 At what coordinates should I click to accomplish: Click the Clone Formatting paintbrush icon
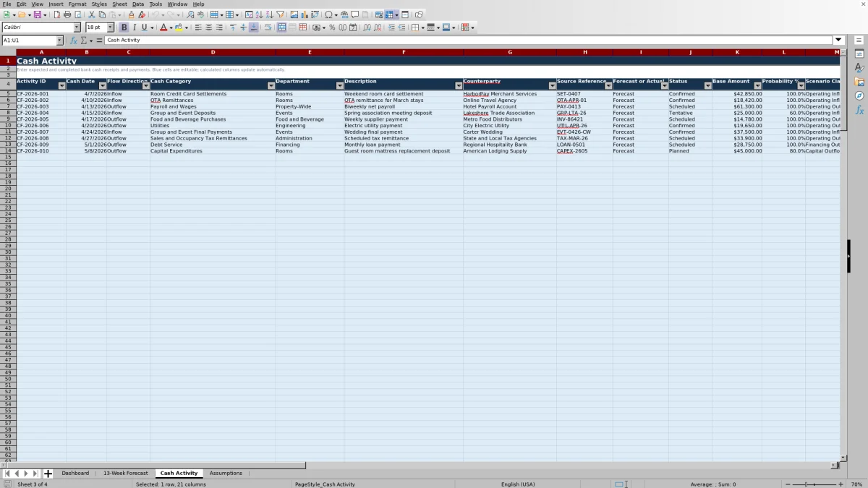(131, 14)
